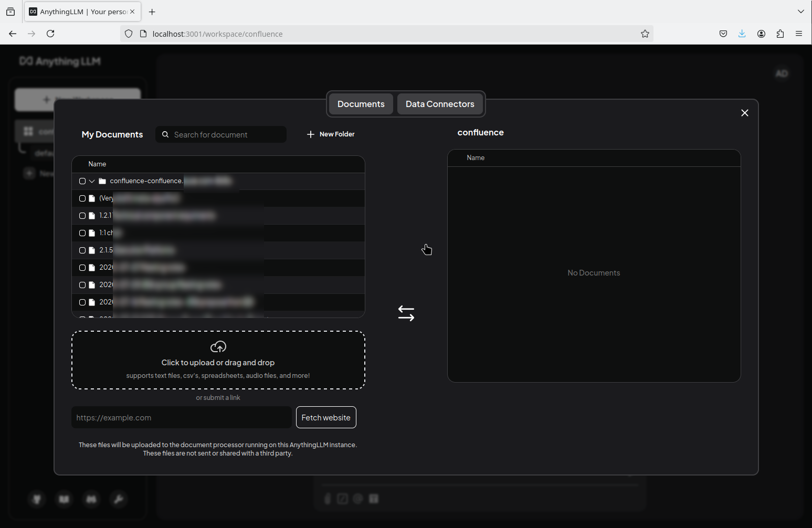The image size is (812, 528).
Task: Collapse the confluence-confluence folder chevron
Action: [x=92, y=181]
